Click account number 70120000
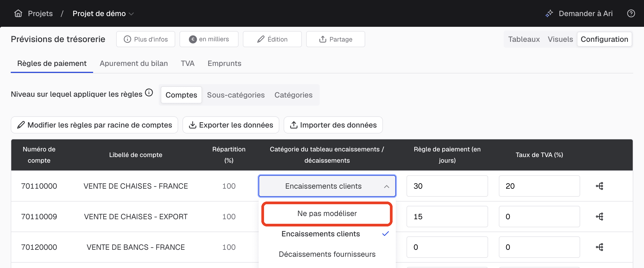The width and height of the screenshot is (644, 268). [x=39, y=247]
